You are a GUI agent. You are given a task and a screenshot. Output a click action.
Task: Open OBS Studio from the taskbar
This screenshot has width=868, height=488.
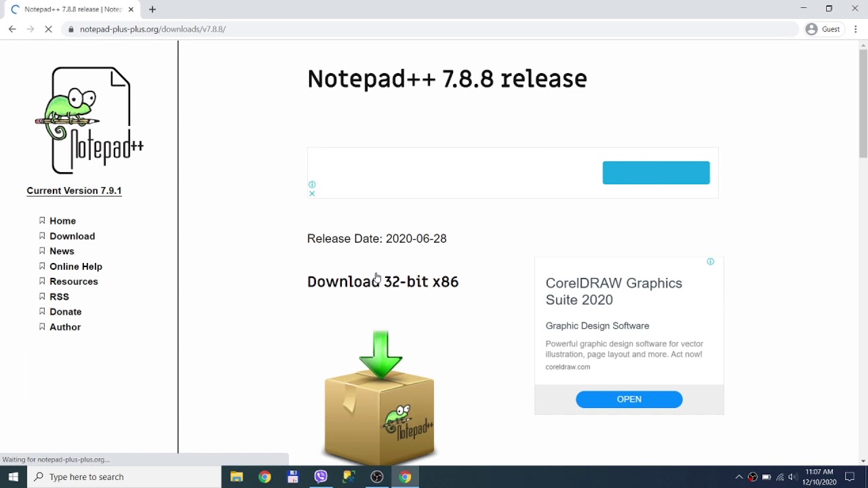pyautogui.click(x=377, y=476)
